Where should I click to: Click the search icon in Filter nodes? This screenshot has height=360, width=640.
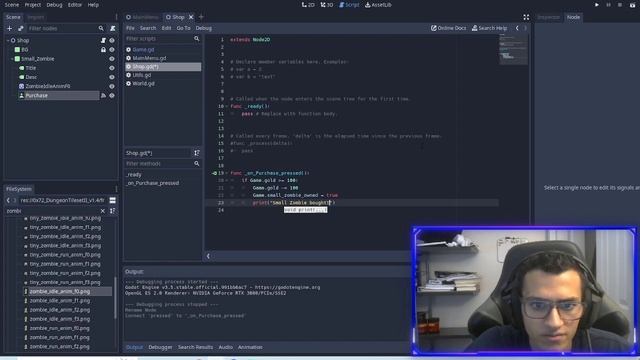101,28
